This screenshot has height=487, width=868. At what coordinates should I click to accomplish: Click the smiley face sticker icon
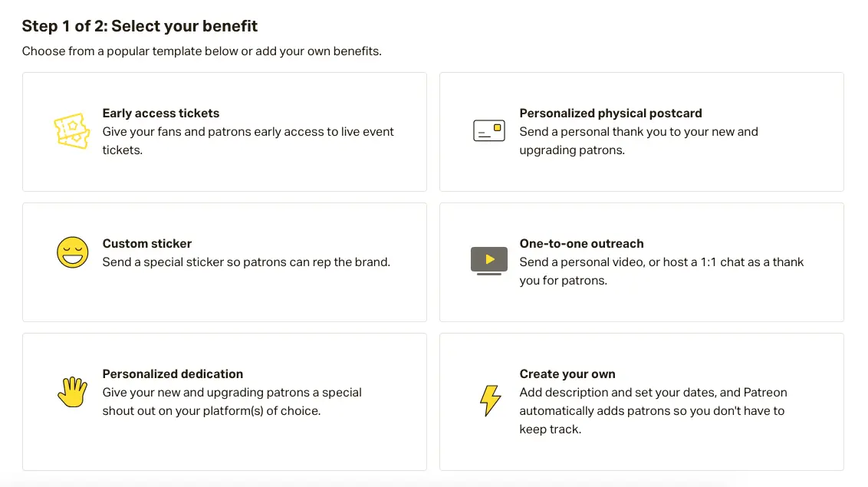point(72,252)
